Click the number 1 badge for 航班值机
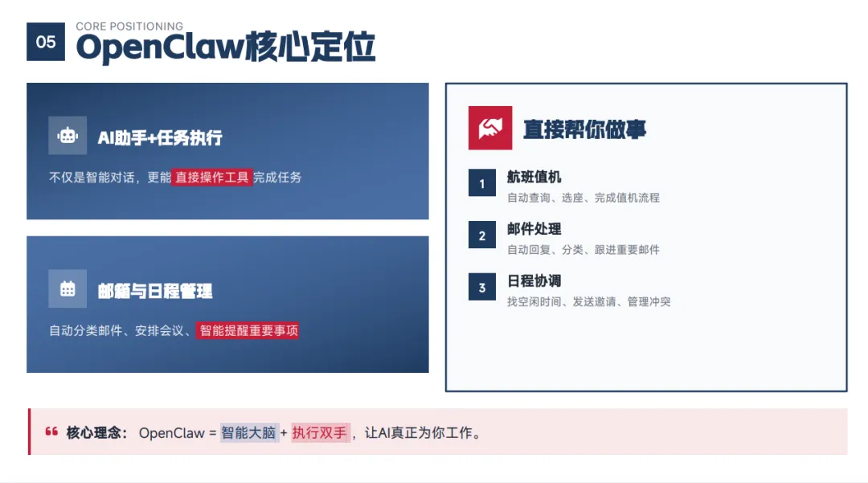The width and height of the screenshot is (868, 483). click(x=481, y=183)
